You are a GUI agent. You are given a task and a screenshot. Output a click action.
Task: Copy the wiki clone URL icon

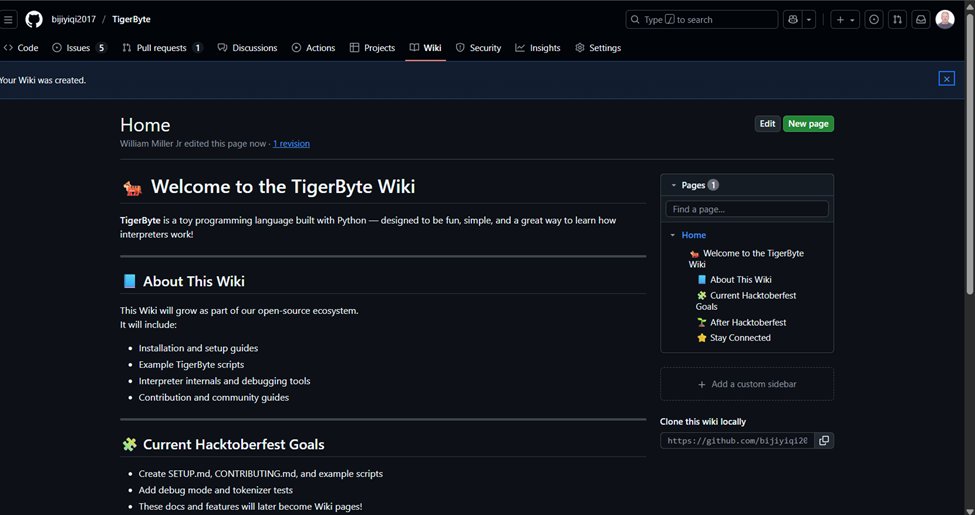(824, 440)
